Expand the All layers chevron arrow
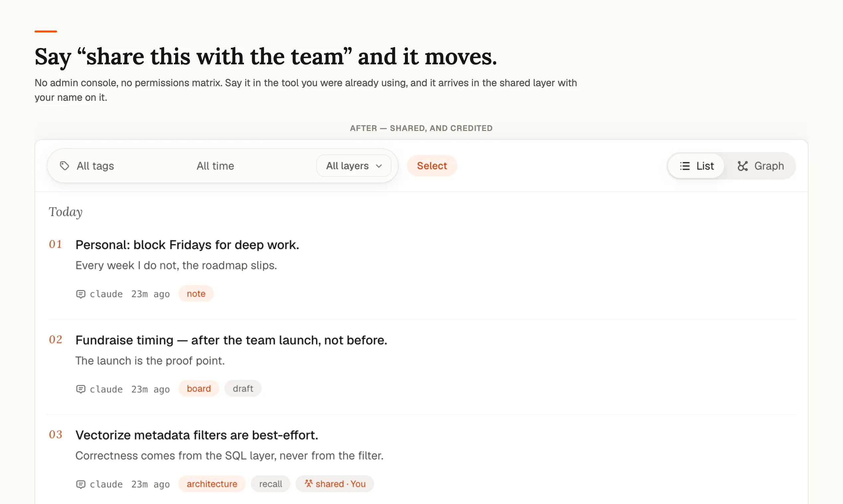The image size is (843, 504). pos(379,166)
